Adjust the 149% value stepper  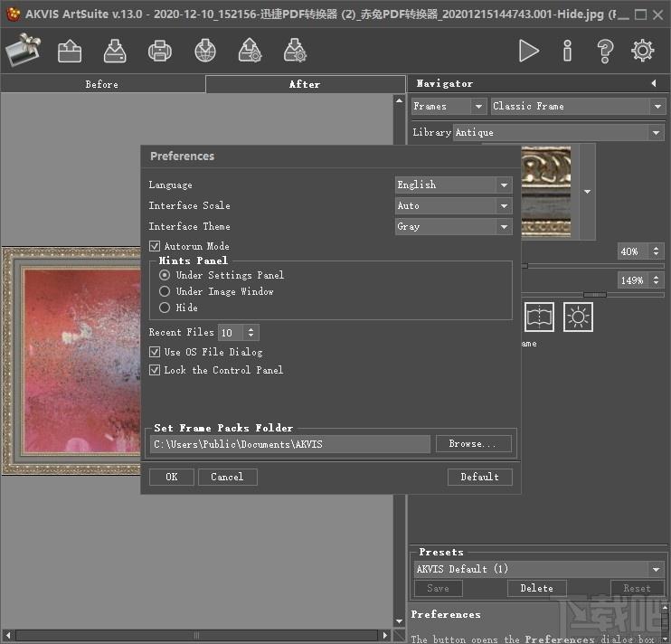click(x=656, y=280)
